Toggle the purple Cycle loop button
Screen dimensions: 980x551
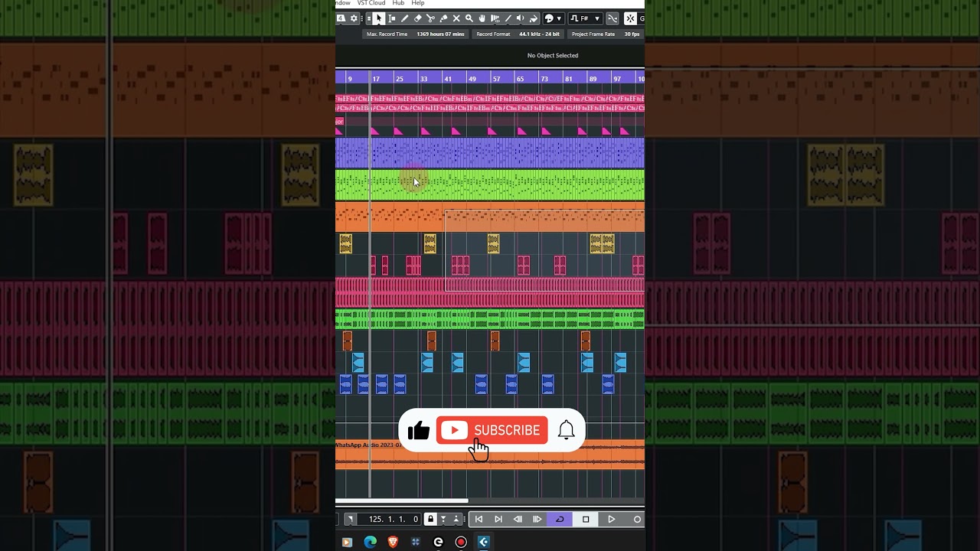[560, 520]
